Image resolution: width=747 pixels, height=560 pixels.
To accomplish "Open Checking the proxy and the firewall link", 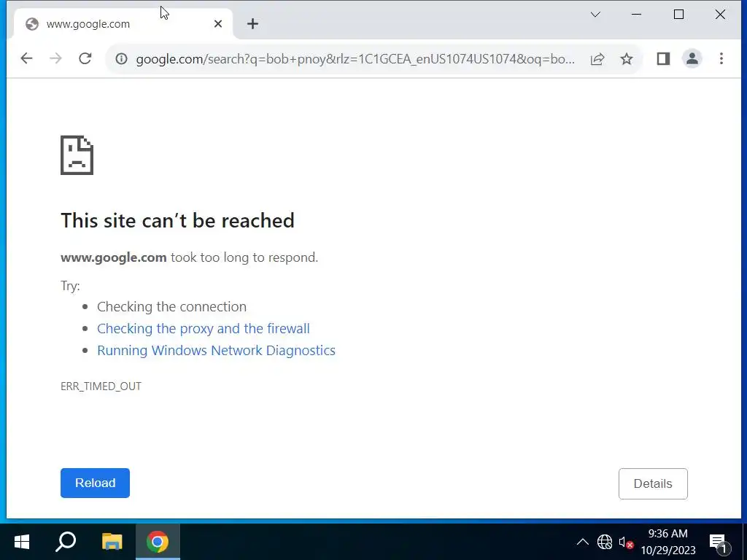I will (x=204, y=329).
